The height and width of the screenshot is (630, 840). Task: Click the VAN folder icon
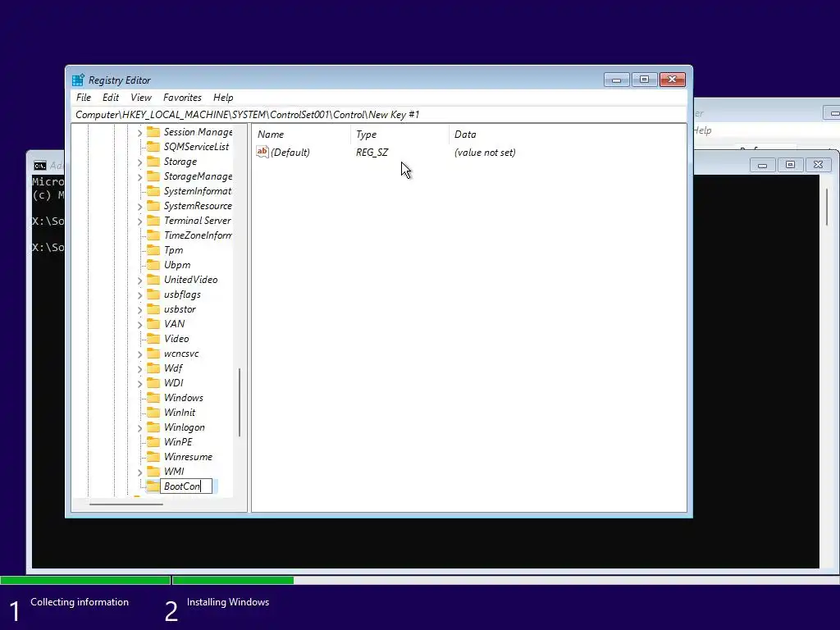(x=153, y=323)
